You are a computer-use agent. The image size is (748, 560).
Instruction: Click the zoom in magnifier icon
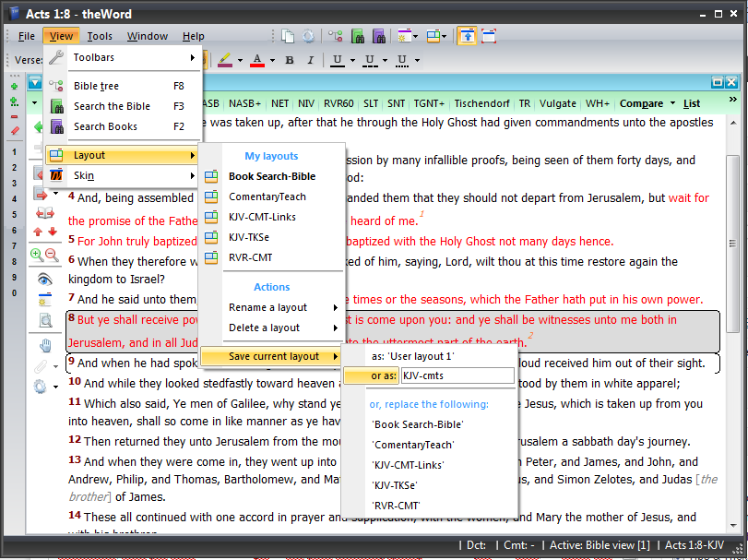[37, 255]
